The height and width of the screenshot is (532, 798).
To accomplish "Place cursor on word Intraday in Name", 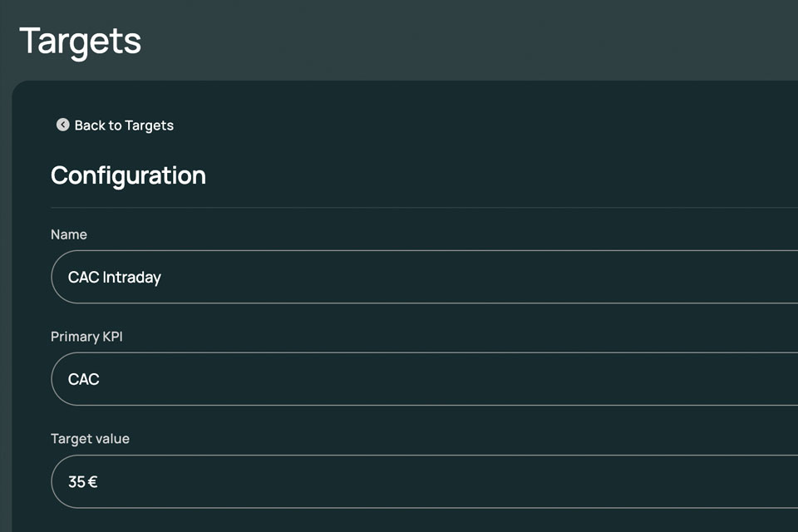I will coord(132,278).
